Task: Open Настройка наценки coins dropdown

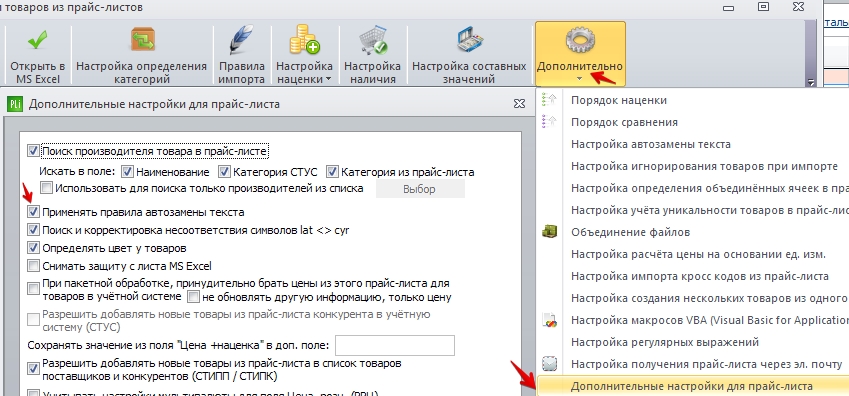Action: [304, 56]
